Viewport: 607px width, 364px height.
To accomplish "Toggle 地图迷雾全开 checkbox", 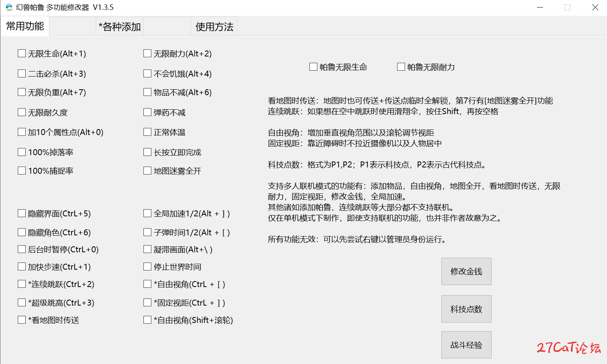I will (147, 171).
